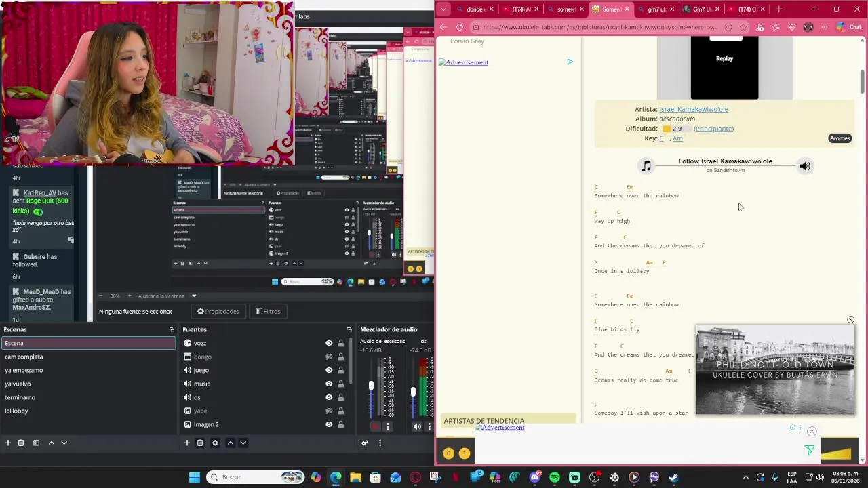Click the Filtros button
868x488 pixels.
coord(268,312)
